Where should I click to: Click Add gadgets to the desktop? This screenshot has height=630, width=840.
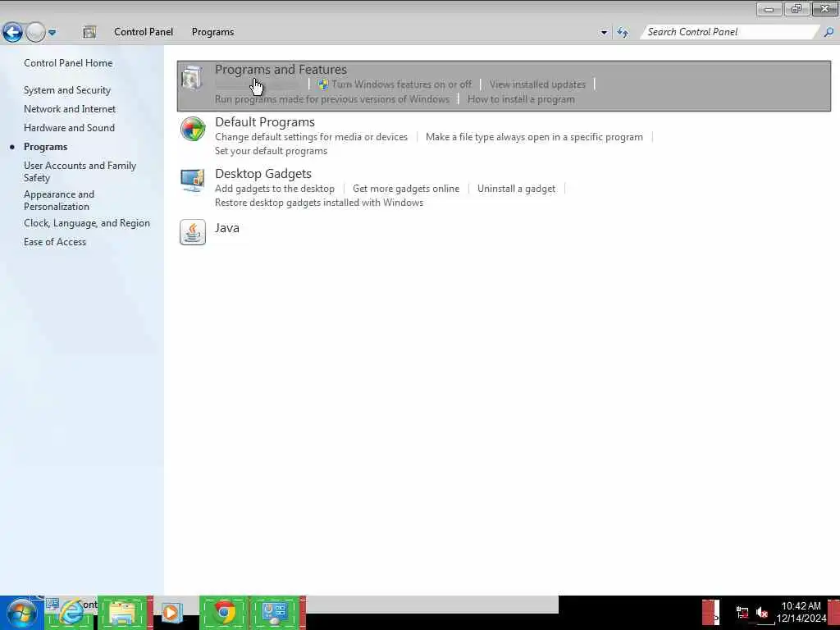[275, 189]
